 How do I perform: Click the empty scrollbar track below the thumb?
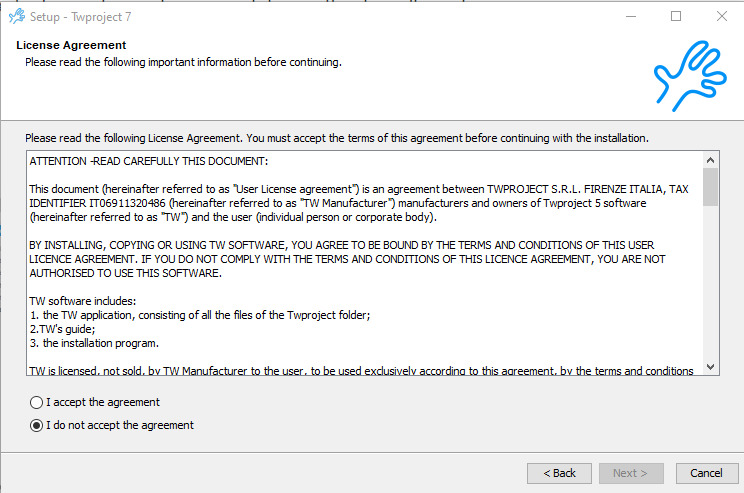(x=710, y=290)
